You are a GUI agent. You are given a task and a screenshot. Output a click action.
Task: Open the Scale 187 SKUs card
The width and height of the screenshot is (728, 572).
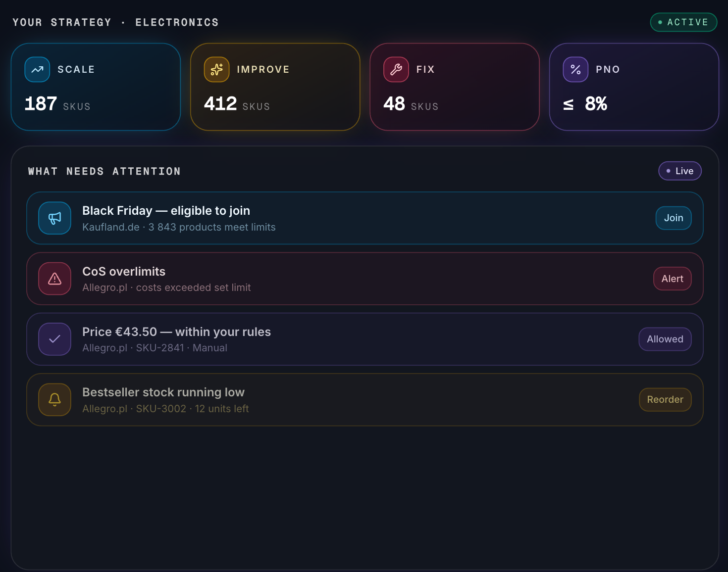(x=96, y=87)
